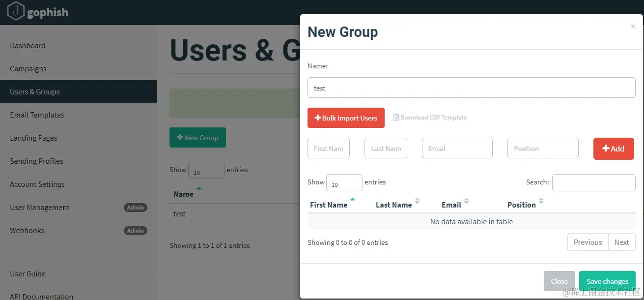Screen dimensions: 644x300
Task: Open the API Documentation link
Action: click(41, 297)
